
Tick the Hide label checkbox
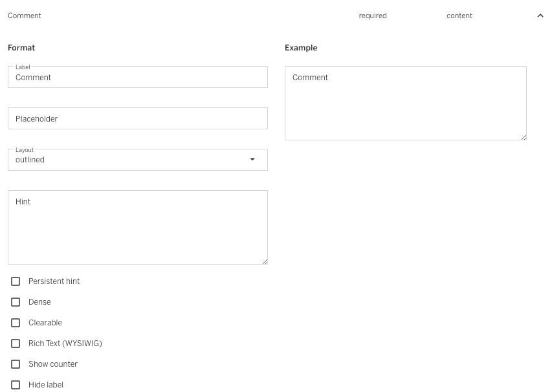click(x=16, y=385)
